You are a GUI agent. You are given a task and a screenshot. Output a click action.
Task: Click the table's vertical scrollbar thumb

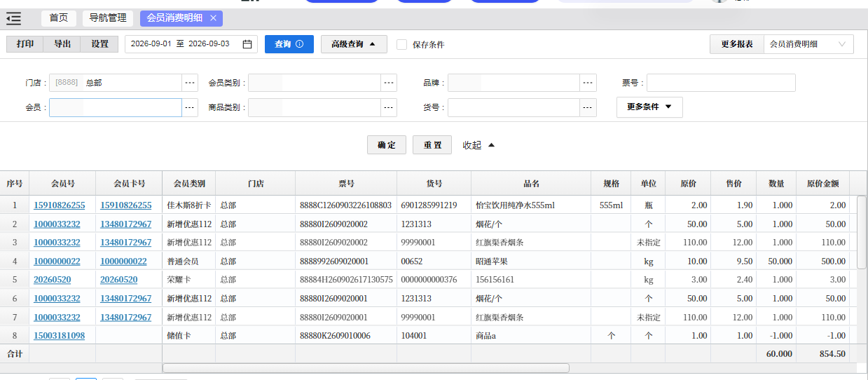[862, 233]
